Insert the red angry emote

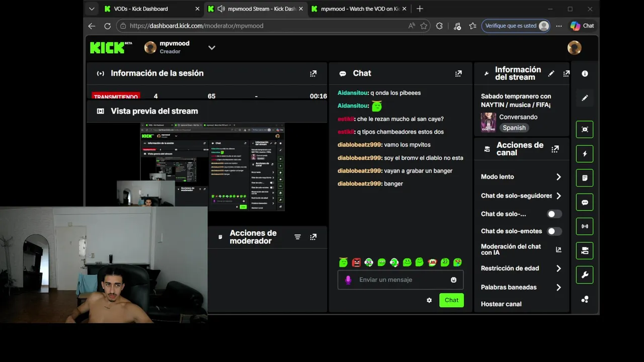coord(356,262)
